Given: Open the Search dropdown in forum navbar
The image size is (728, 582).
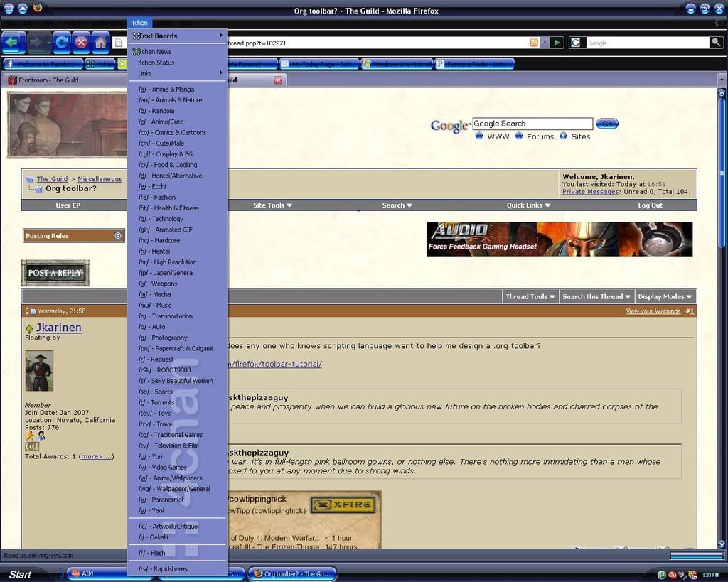Looking at the screenshot, I should click(397, 205).
